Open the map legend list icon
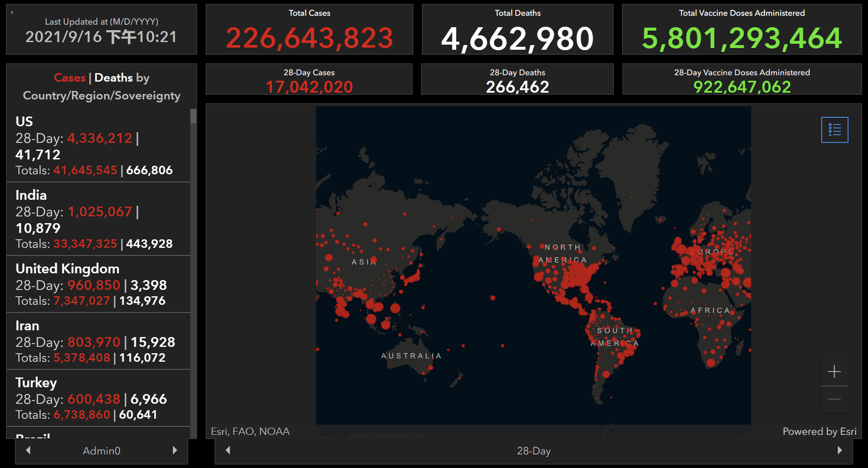 pyautogui.click(x=834, y=130)
